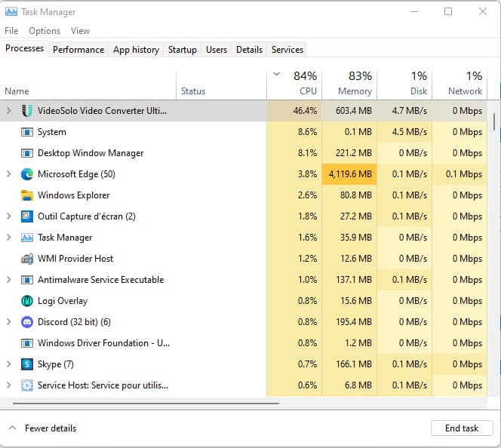
Task: Open the Startup tab
Action: [182, 50]
